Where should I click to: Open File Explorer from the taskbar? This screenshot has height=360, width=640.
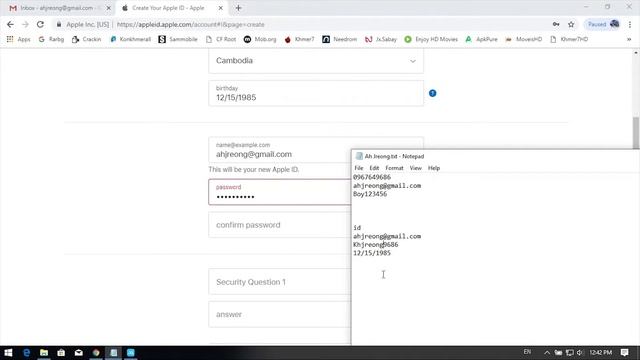pos(44,353)
